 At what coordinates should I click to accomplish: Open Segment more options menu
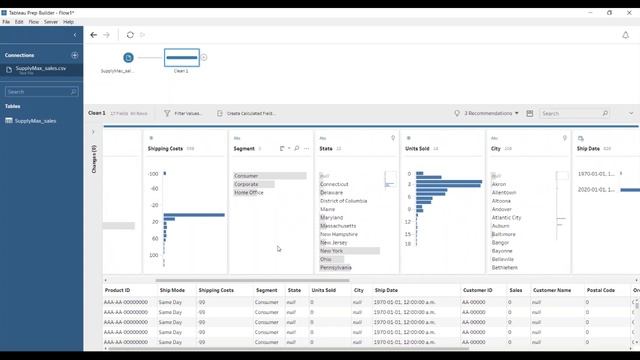tap(307, 149)
